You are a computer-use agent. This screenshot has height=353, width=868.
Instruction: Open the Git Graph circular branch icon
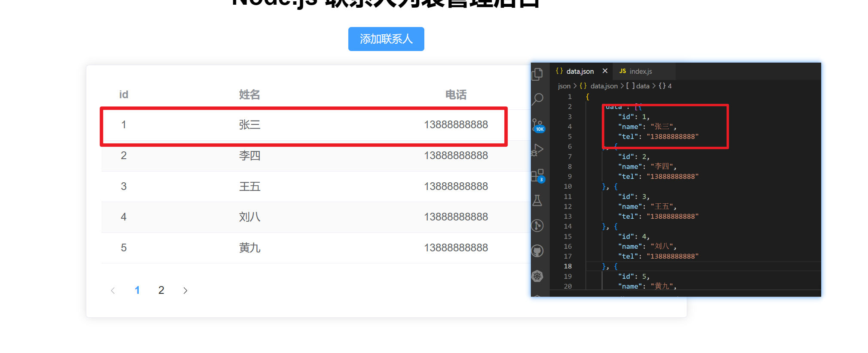(537, 226)
